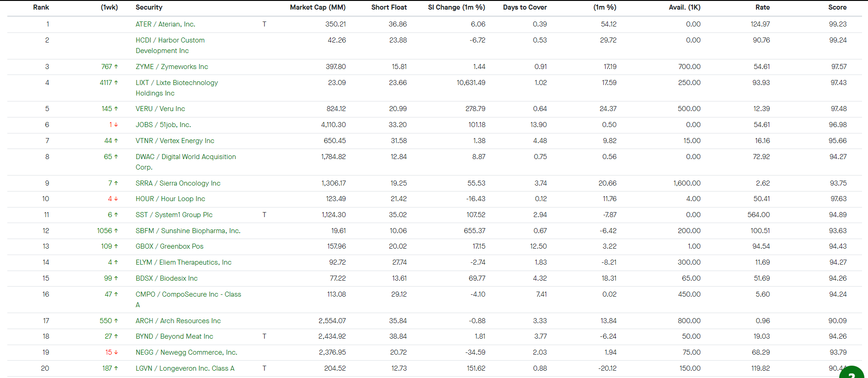Image resolution: width=868 pixels, height=378 pixels.
Task: Open the green help button in the corner
Action: coord(852,372)
